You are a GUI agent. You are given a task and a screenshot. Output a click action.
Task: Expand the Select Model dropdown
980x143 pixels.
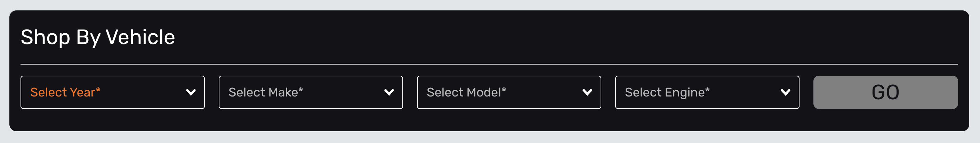pyautogui.click(x=509, y=92)
